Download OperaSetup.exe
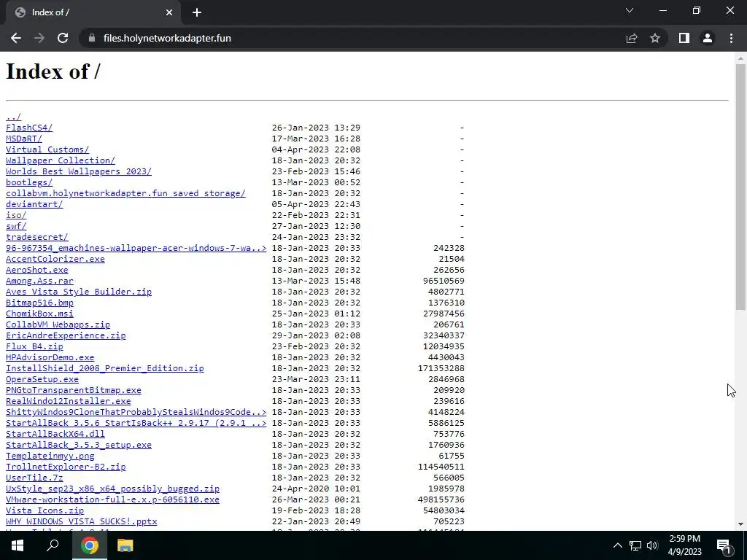Screen dimensions: 747x560 click(x=42, y=379)
